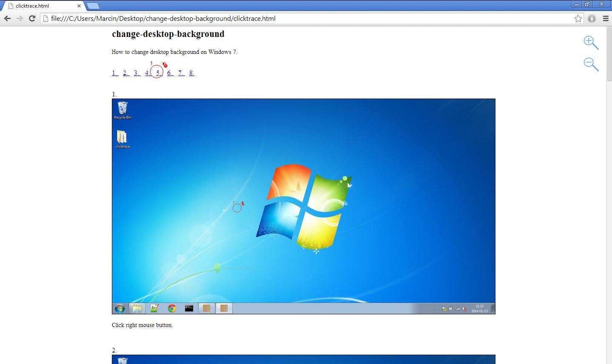
Task: Click the browser forward arrow
Action: coord(20,18)
